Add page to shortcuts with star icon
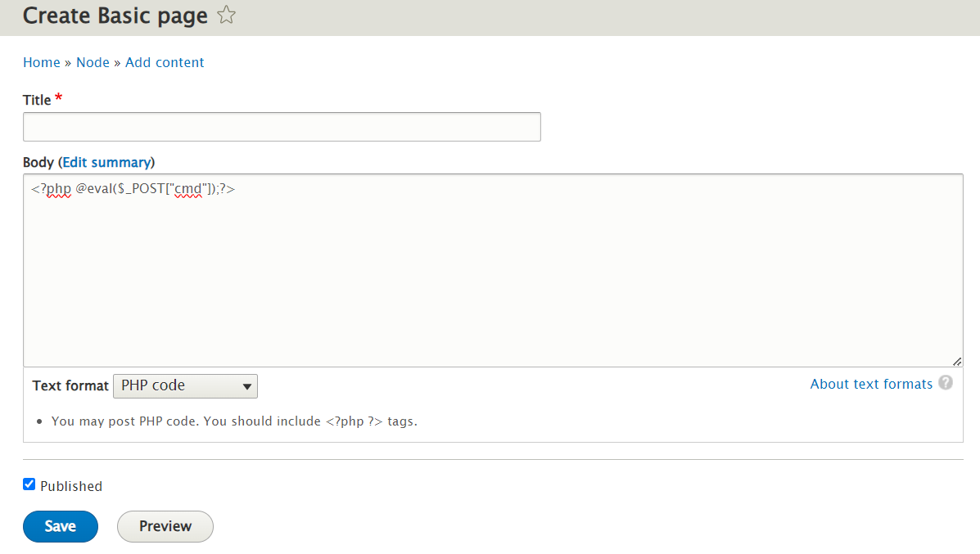 pos(226,15)
